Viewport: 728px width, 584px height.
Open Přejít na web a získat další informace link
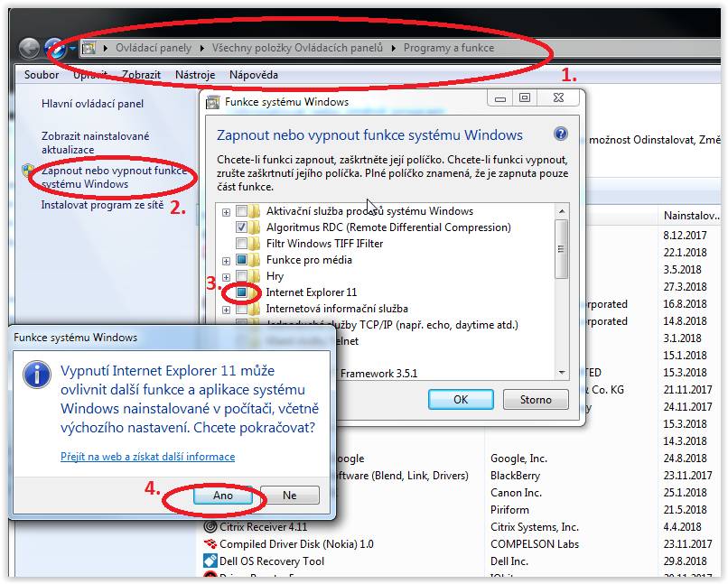(x=147, y=457)
